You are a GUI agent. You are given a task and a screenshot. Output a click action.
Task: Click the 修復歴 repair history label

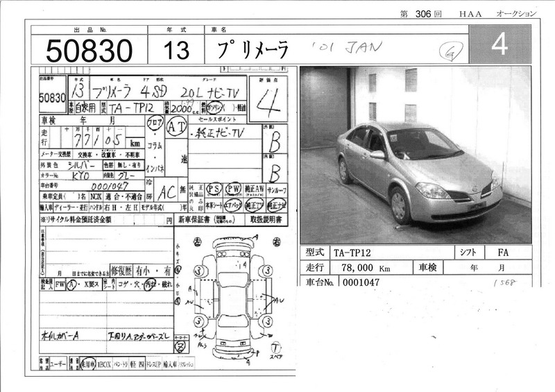[x=121, y=271]
